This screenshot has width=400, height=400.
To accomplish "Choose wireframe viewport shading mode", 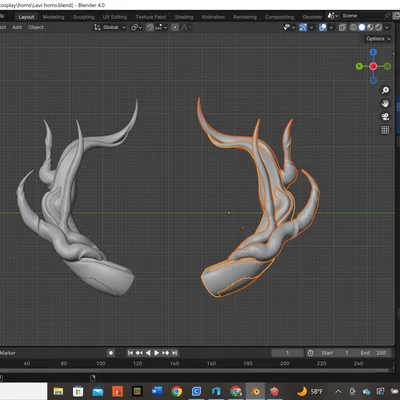I will [353, 27].
